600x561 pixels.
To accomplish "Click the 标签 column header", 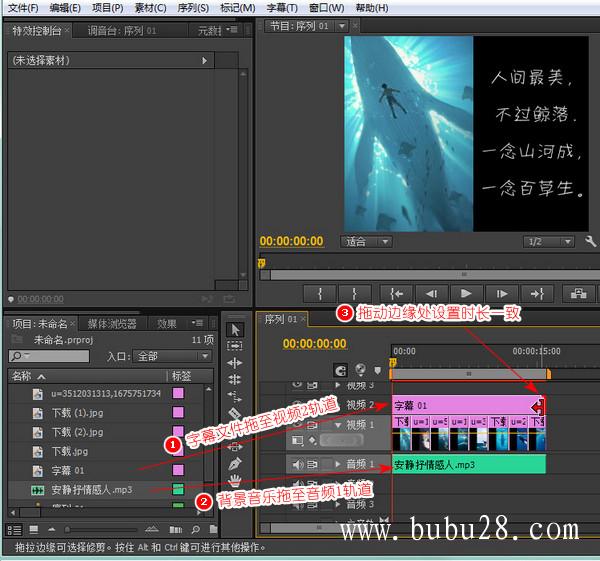I will (x=181, y=376).
